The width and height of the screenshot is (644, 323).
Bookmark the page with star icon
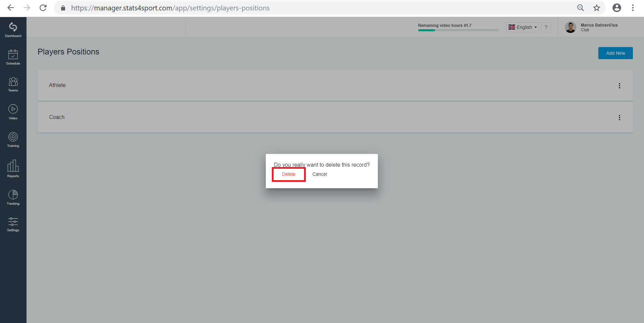pyautogui.click(x=597, y=8)
